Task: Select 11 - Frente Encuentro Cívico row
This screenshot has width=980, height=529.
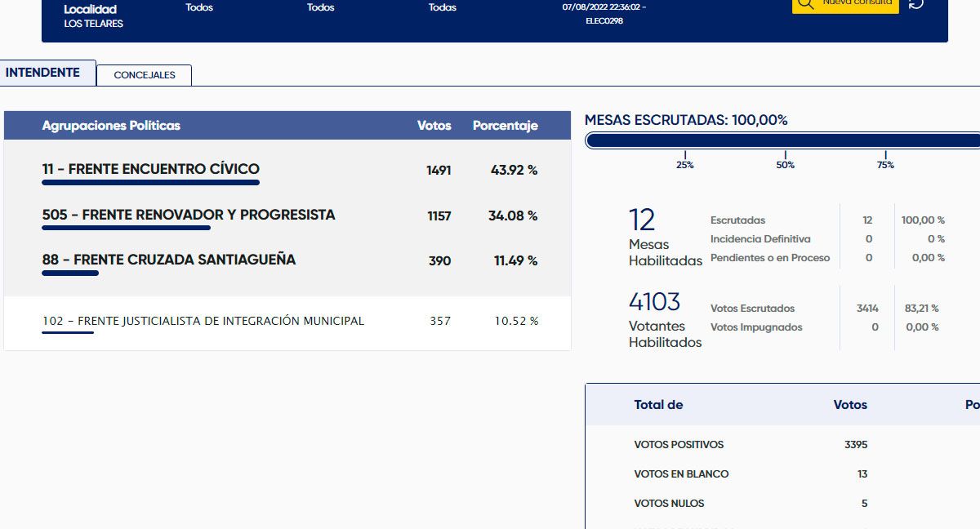Action: 151,170
